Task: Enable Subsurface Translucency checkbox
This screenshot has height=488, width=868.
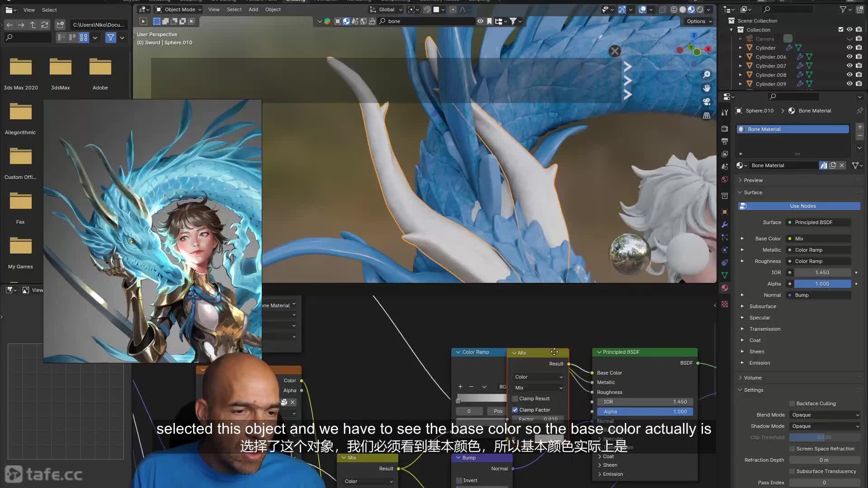Action: (x=792, y=471)
